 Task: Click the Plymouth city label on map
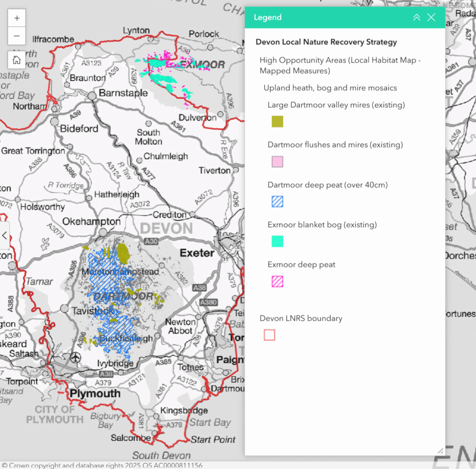point(95,394)
